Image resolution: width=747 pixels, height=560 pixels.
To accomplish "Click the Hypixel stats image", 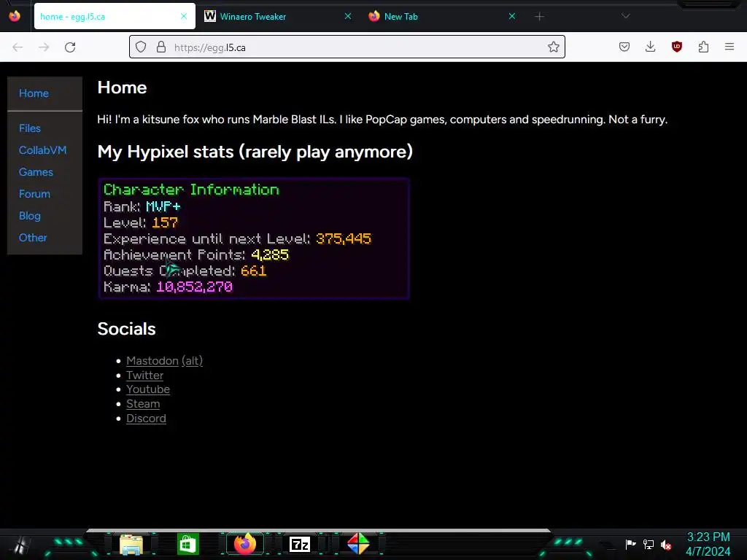I will (x=254, y=238).
